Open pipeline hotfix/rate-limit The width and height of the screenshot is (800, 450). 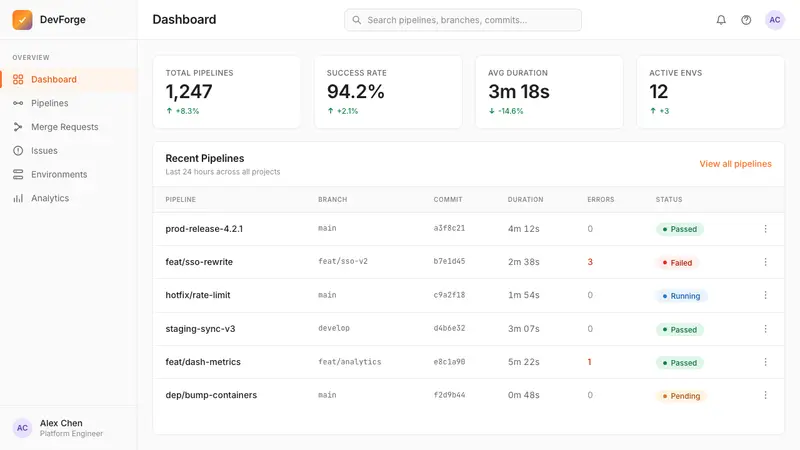coord(198,295)
